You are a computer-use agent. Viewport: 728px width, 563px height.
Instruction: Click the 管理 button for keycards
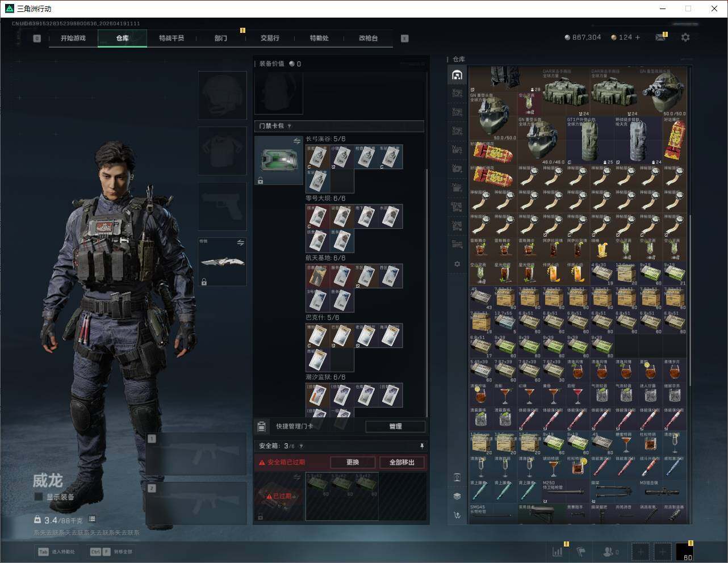[396, 426]
